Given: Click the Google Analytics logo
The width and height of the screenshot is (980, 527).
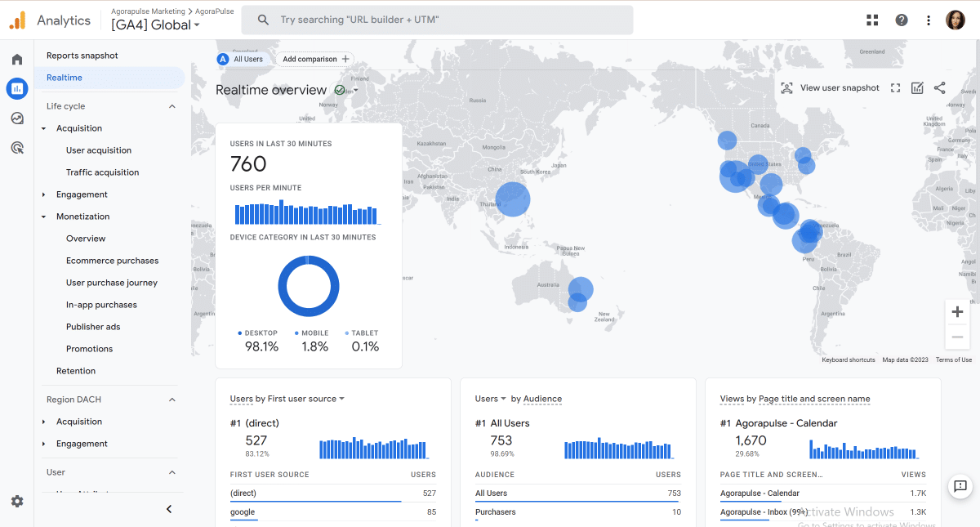Looking at the screenshot, I should click(x=18, y=20).
